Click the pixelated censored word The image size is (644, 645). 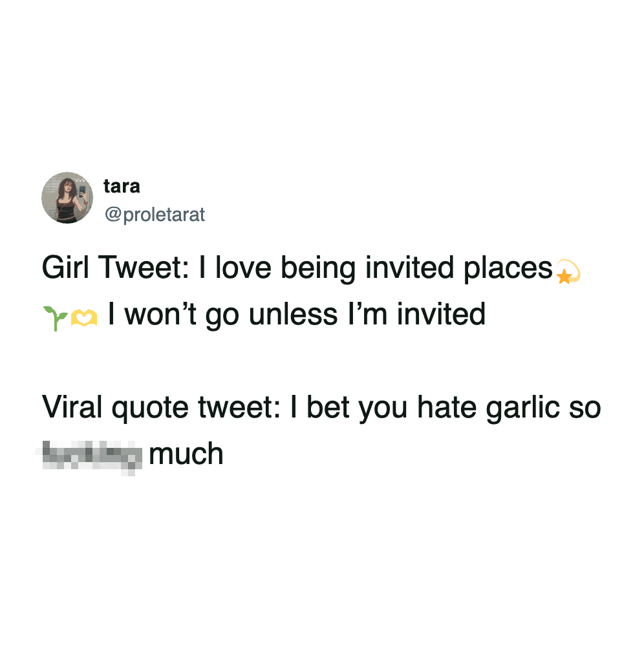pos(91,455)
